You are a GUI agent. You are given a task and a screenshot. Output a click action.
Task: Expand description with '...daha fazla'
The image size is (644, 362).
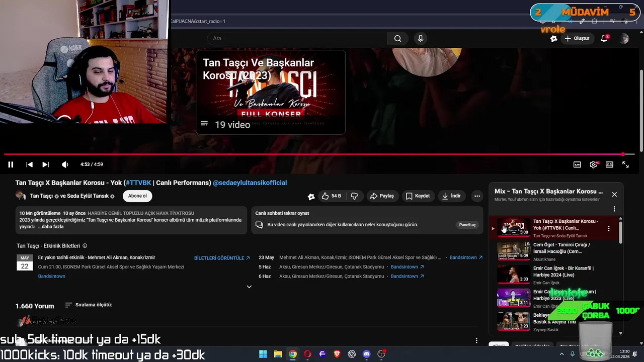[x=51, y=227]
